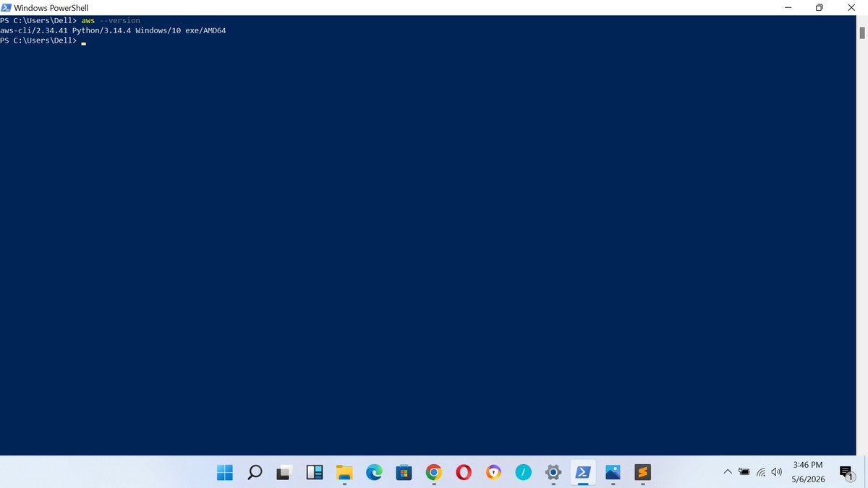Click the 'Python/3.14.4' output text

click(102, 31)
